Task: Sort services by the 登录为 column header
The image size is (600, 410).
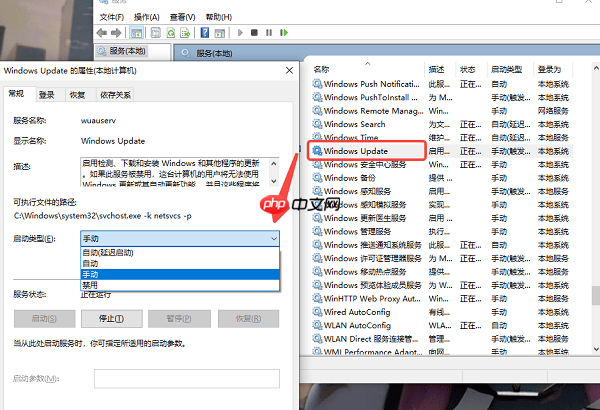Action: pyautogui.click(x=553, y=69)
